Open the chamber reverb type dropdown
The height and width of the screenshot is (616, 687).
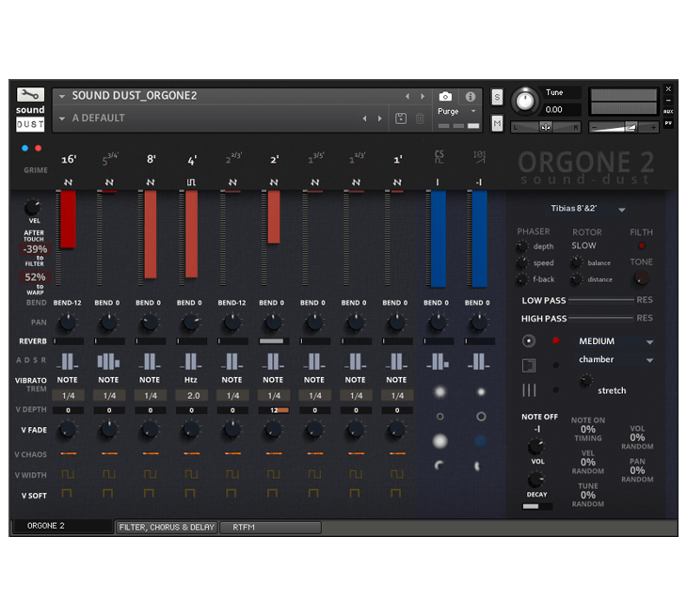tap(615, 359)
